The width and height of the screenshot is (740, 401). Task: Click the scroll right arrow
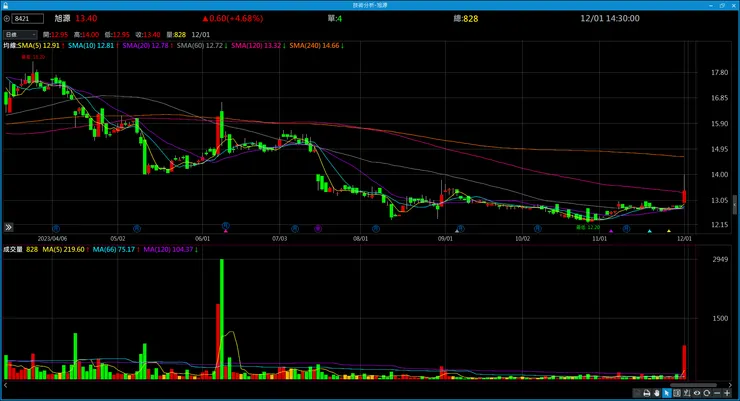pyautogui.click(x=731, y=385)
